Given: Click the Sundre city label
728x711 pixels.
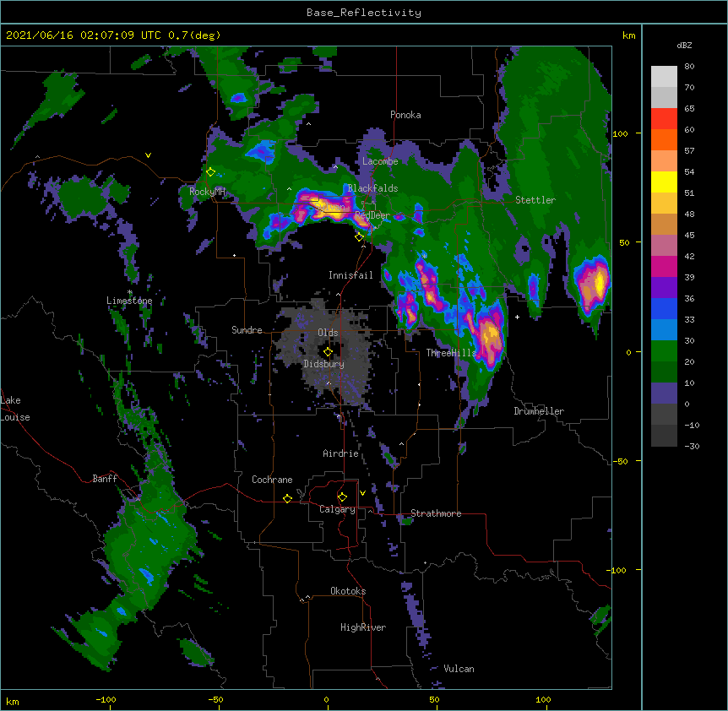Looking at the screenshot, I should click(x=247, y=330).
